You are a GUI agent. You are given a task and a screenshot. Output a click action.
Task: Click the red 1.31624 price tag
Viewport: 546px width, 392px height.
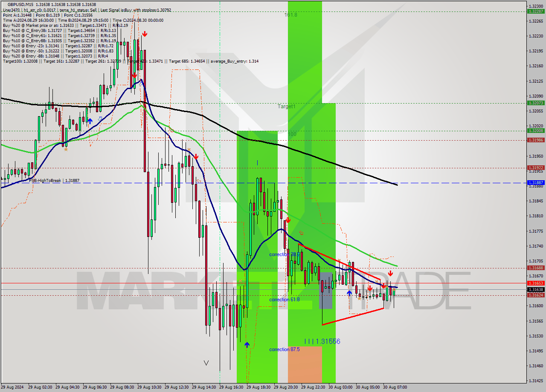[535, 295]
